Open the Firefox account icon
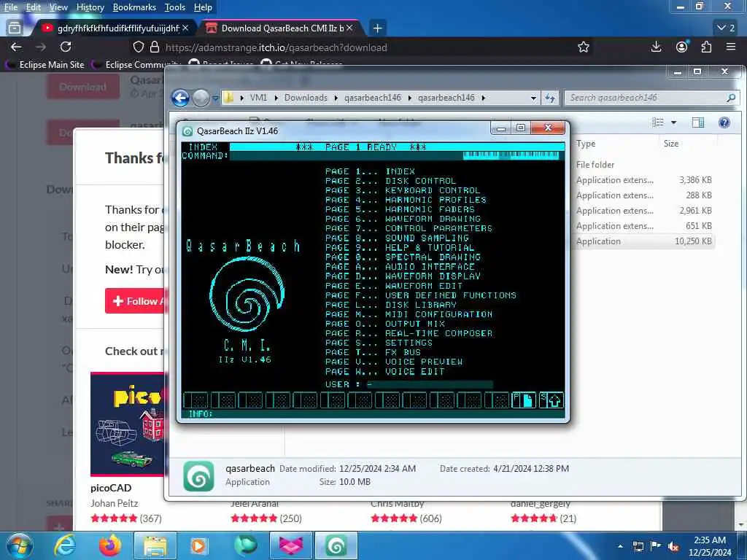This screenshot has height=560, width=747. [682, 47]
